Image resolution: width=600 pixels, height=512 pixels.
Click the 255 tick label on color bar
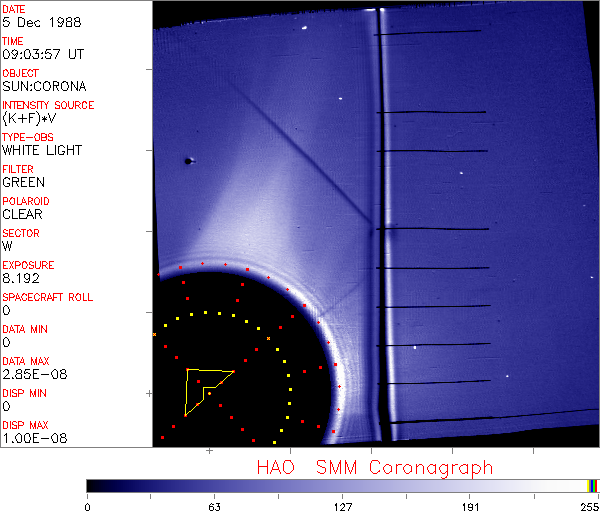[x=590, y=507]
